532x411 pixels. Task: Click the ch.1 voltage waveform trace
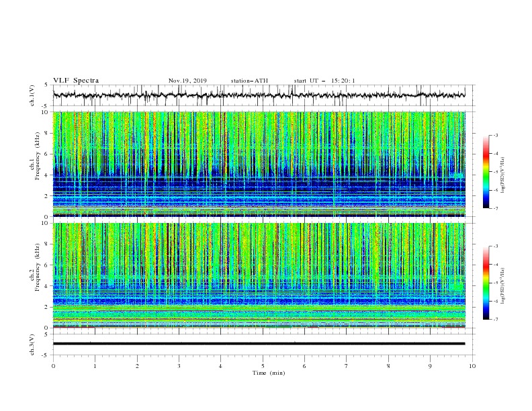[x=259, y=95]
